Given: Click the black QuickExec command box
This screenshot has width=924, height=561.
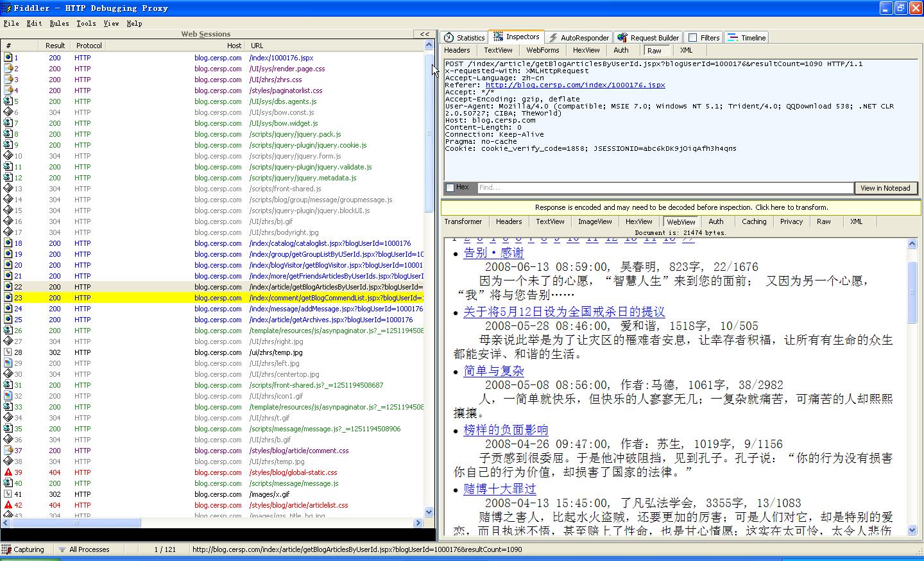Looking at the screenshot, I should (218, 535).
